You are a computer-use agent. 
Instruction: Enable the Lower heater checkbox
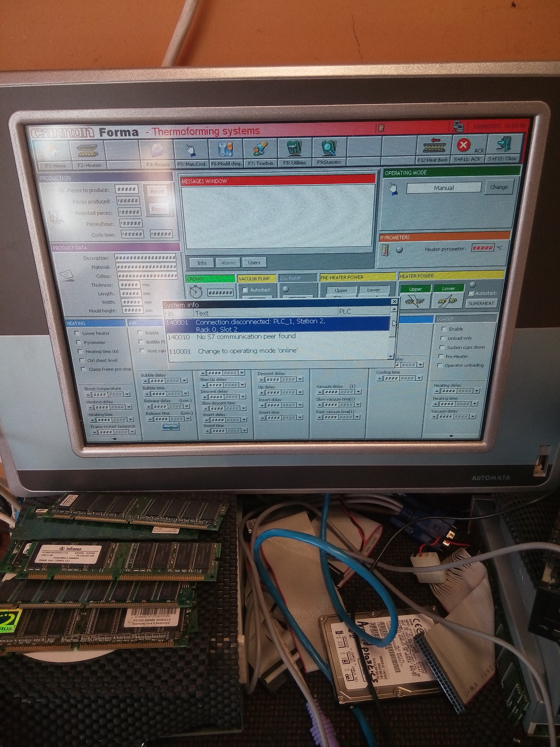click(77, 333)
